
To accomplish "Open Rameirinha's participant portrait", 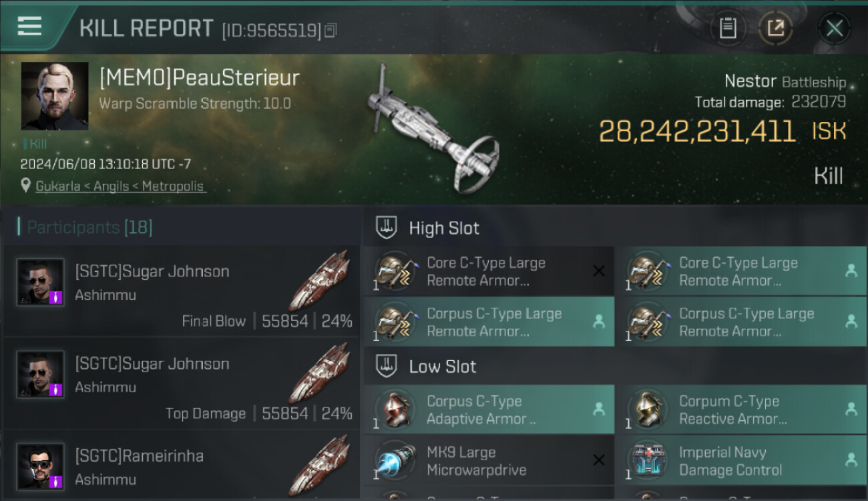I will [40, 466].
